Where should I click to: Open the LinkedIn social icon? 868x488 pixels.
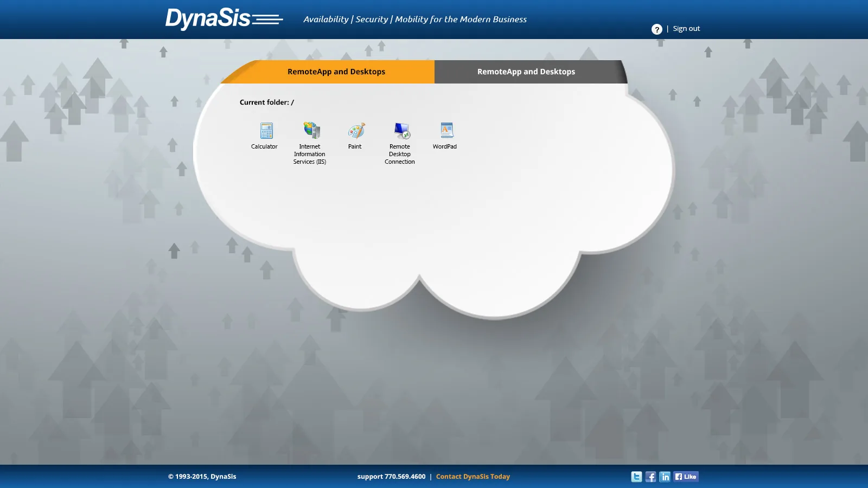(665, 477)
